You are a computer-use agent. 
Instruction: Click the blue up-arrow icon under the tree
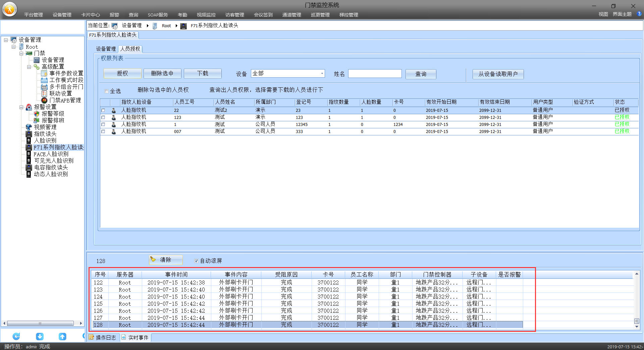pyautogui.click(x=62, y=336)
